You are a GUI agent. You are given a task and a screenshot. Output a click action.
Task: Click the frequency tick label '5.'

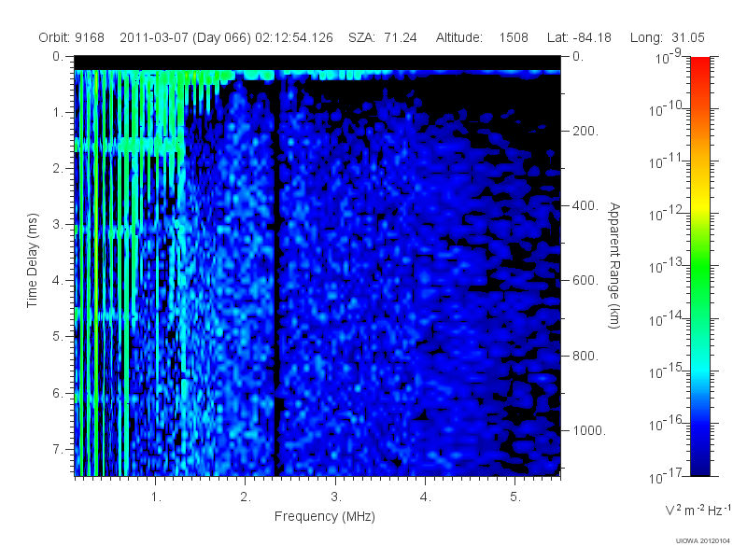515,497
